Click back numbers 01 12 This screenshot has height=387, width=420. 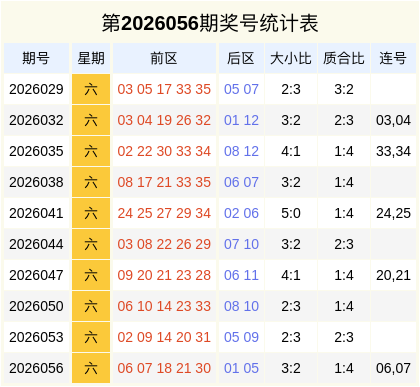click(x=241, y=120)
